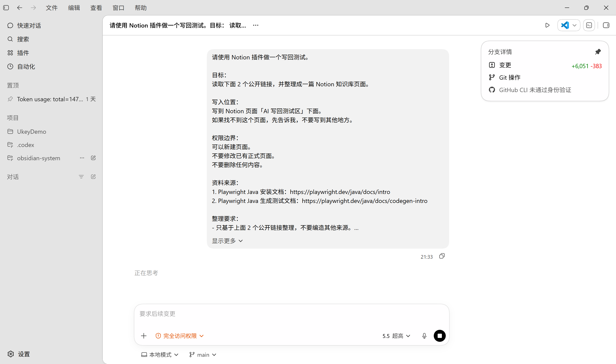Open more options for obsidian-system
Screen dimensions: 616x364
(82, 158)
